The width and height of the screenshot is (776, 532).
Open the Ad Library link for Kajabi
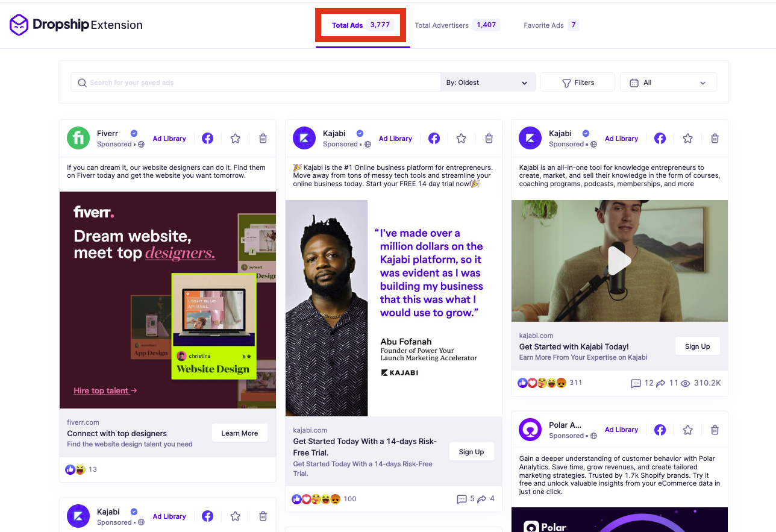395,138
